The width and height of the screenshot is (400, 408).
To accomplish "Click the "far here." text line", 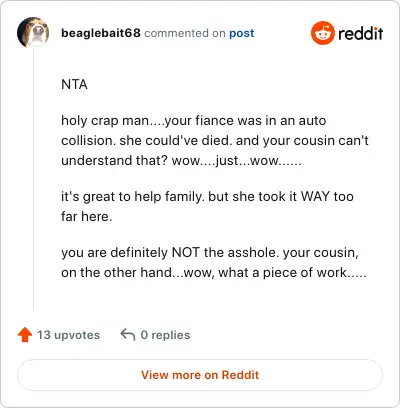I will 87,217.
